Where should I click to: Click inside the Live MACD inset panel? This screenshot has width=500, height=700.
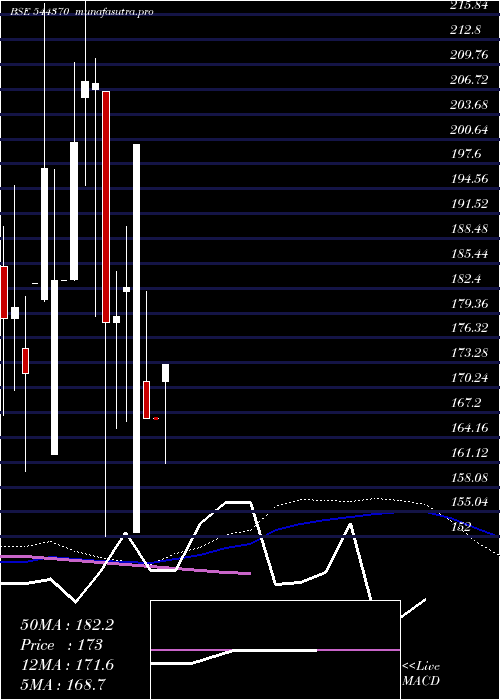[x=275, y=650]
